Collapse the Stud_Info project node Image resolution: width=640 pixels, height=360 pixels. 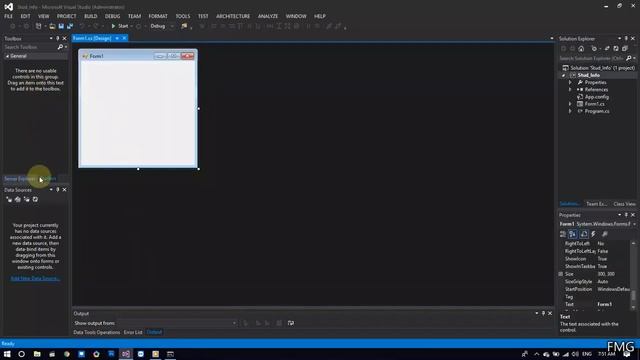pyautogui.click(x=564, y=76)
